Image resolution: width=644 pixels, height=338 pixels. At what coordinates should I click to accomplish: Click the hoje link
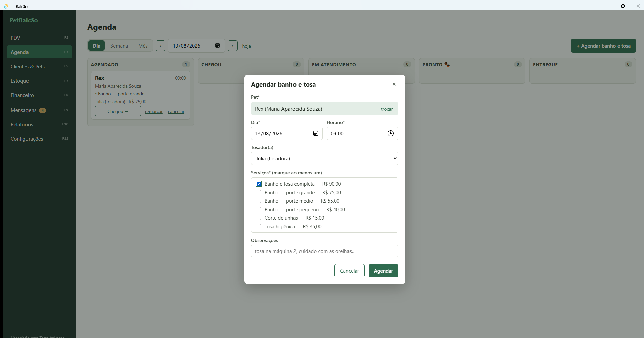pyautogui.click(x=247, y=46)
